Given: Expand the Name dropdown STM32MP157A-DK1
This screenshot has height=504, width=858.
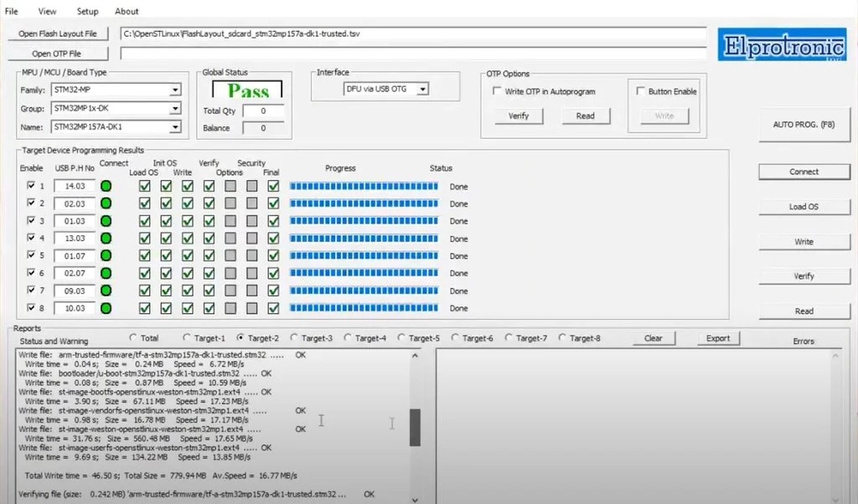Looking at the screenshot, I should point(174,127).
